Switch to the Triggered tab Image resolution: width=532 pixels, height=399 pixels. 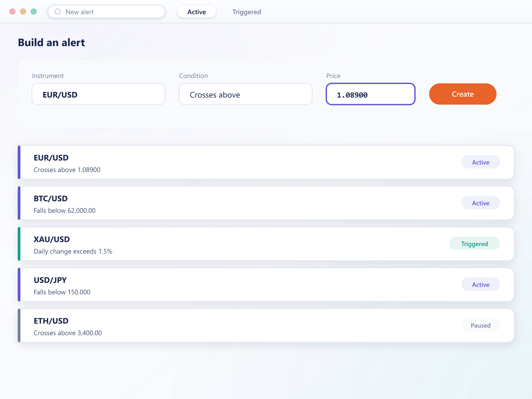pos(246,12)
